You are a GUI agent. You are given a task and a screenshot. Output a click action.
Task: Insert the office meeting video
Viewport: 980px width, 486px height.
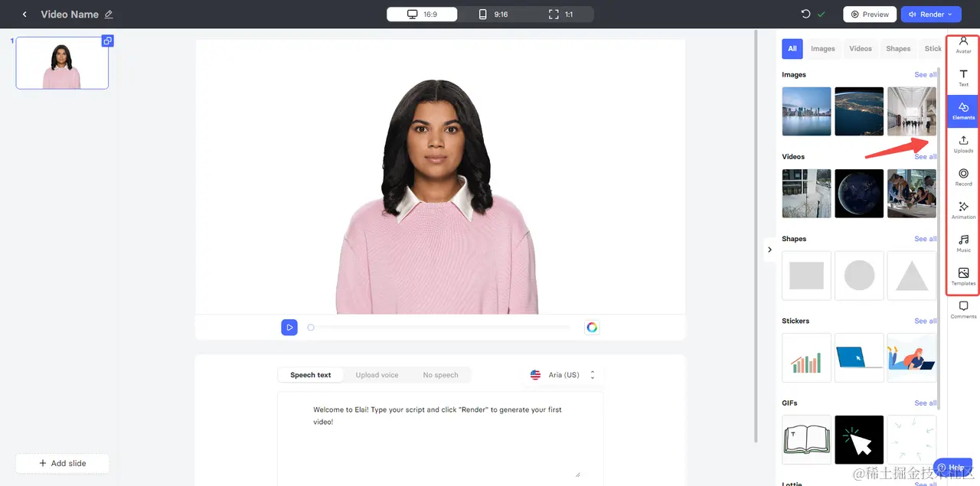tap(911, 193)
